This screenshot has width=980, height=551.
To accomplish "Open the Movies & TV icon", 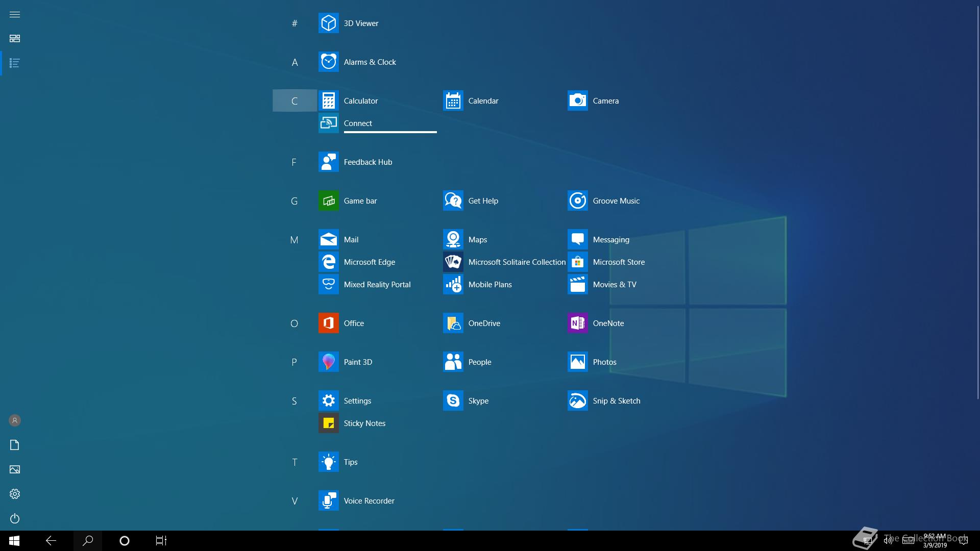I will (x=577, y=284).
